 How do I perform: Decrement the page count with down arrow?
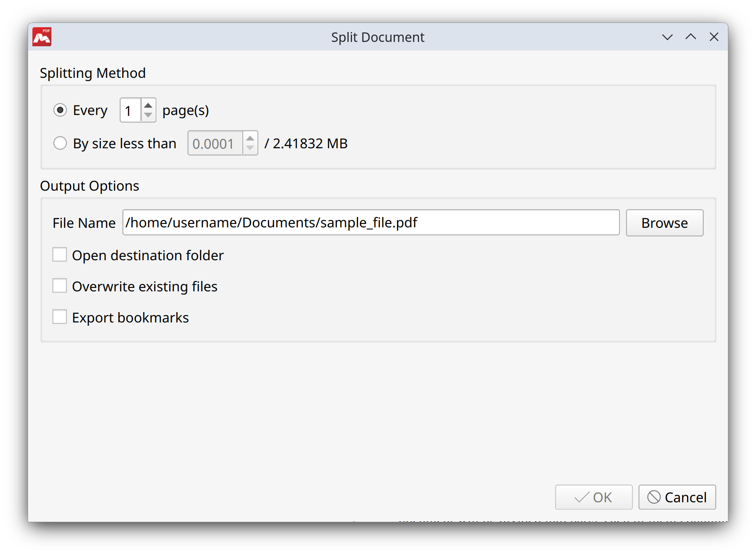(148, 116)
